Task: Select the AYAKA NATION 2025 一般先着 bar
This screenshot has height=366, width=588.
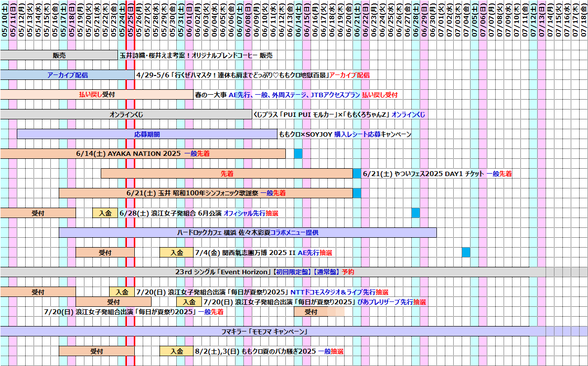Action: click(x=143, y=153)
